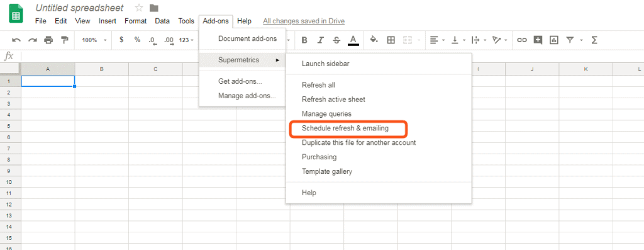Click the Undo arrow
Screen dimensions: 644x250
coord(16,40)
